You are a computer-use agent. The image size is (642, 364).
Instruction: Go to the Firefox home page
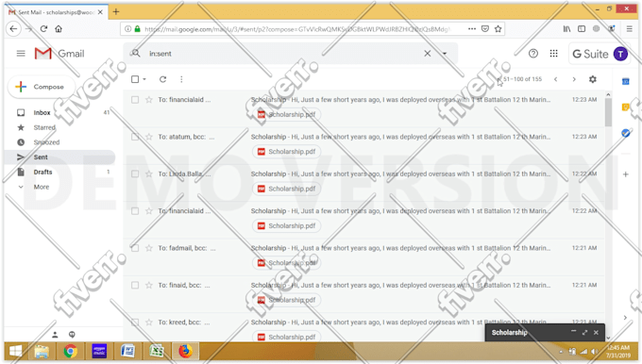pyautogui.click(x=59, y=29)
